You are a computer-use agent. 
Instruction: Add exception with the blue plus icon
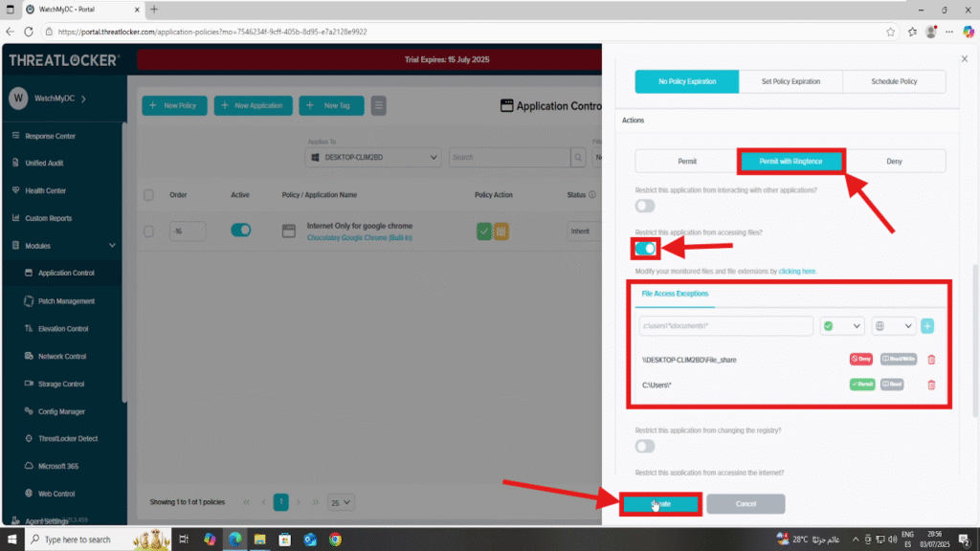pos(927,326)
